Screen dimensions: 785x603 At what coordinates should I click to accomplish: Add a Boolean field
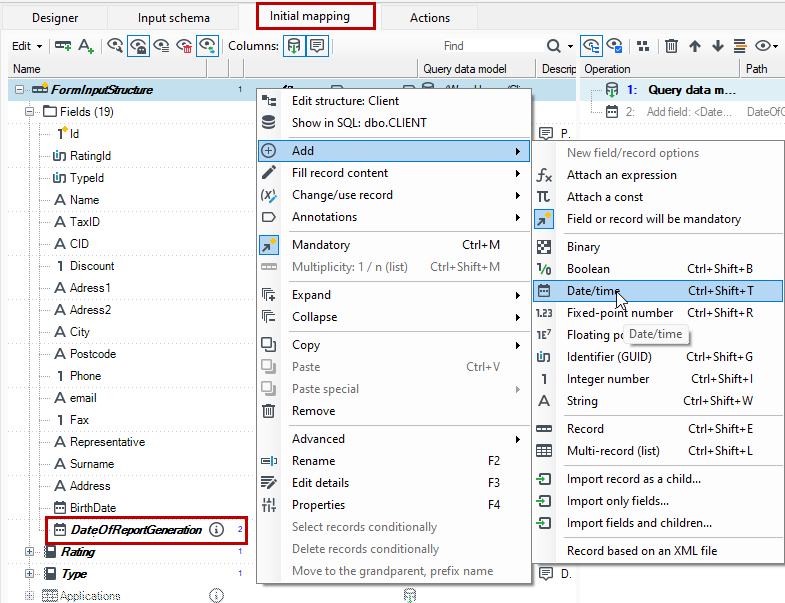(658, 269)
